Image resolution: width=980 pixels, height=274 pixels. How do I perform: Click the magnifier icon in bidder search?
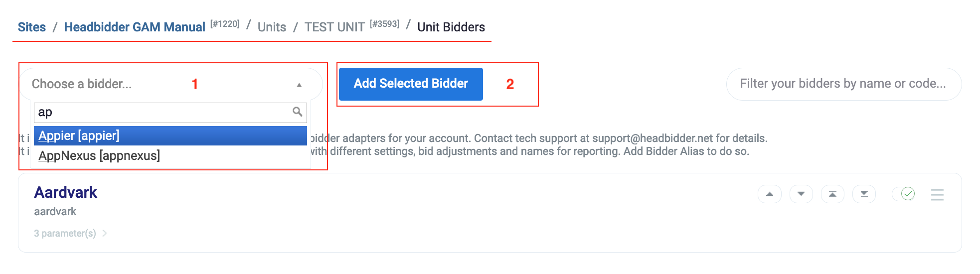298,112
